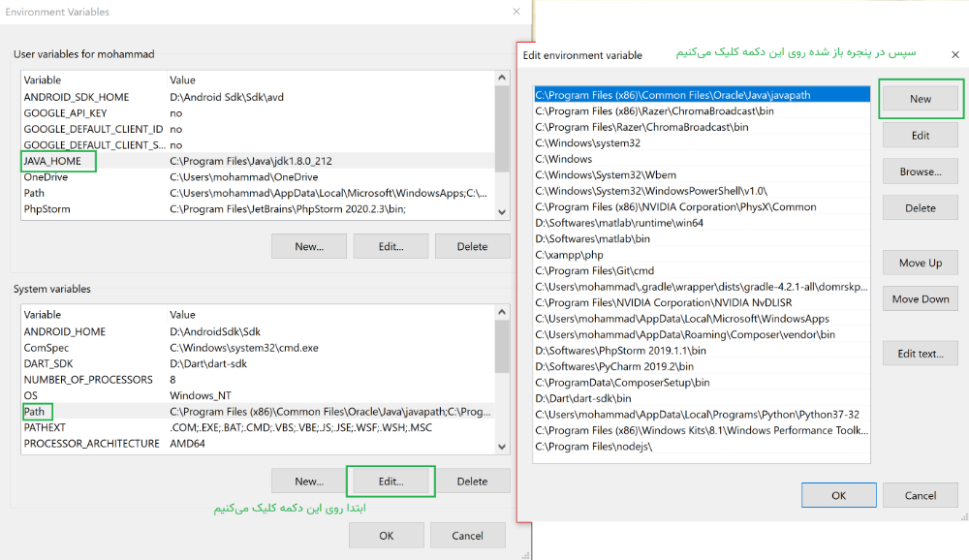Screen dimensions: 969x560
Task: Select C:\Windows\system32 path entry
Action: tap(702, 142)
